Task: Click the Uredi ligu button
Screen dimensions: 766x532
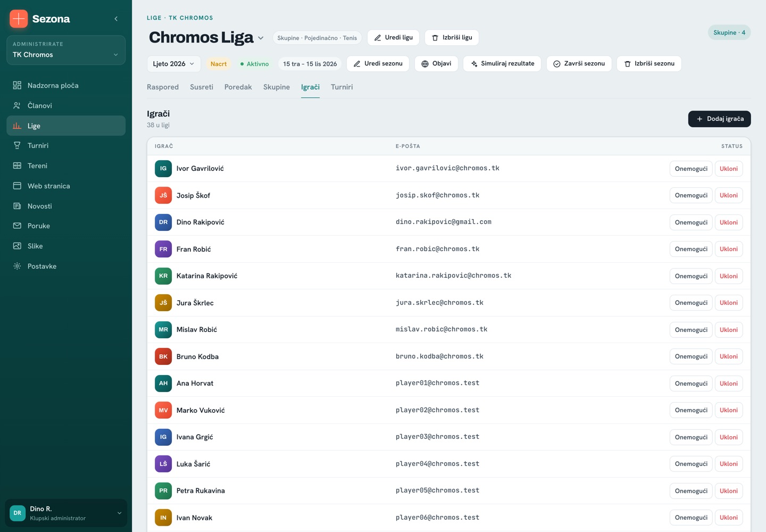Action: (x=394, y=38)
